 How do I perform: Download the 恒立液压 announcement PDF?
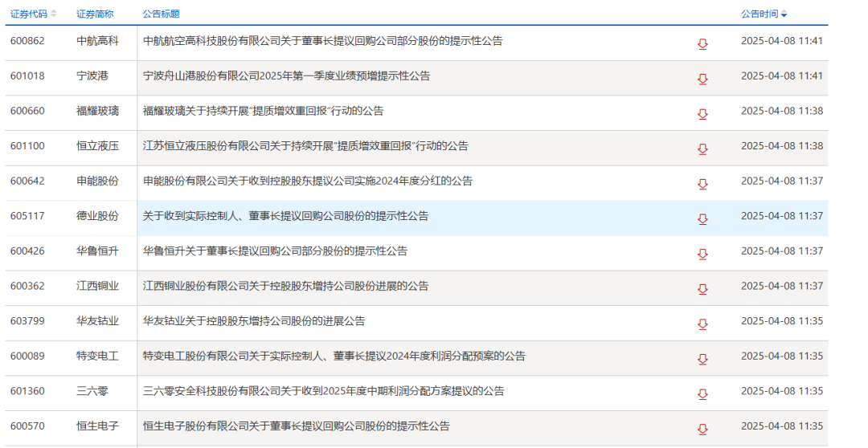point(702,149)
